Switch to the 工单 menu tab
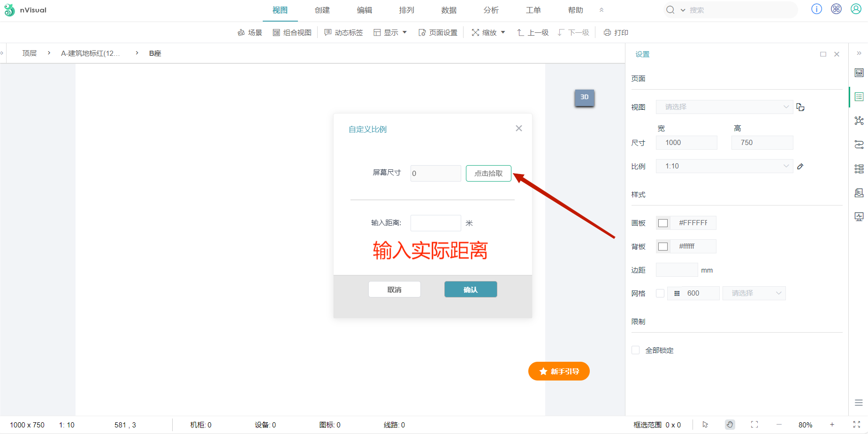Image resolution: width=868 pixels, height=434 pixels. click(x=533, y=10)
